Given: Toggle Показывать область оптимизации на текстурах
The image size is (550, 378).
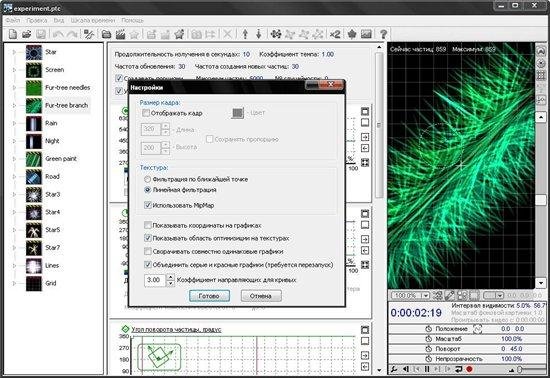Looking at the screenshot, I should 148,238.
